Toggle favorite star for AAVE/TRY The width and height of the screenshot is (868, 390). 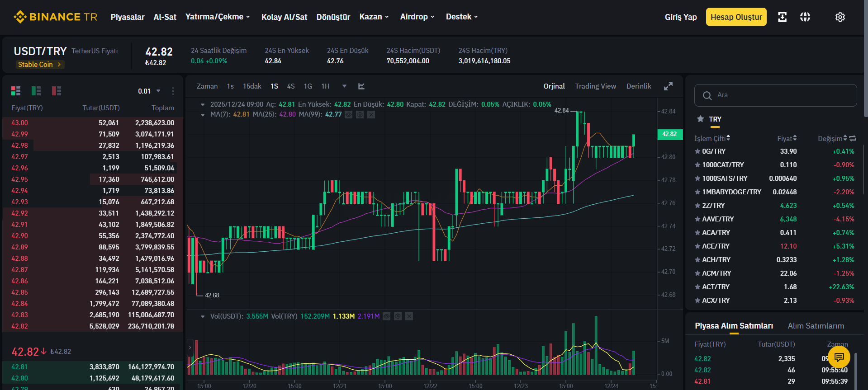click(697, 219)
